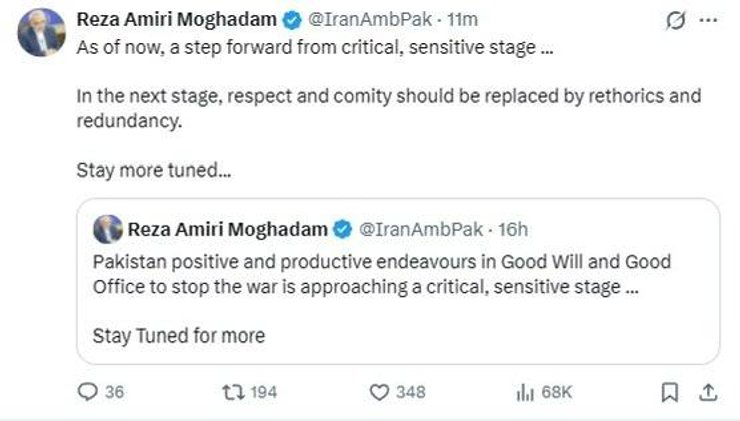The height and width of the screenshot is (421, 740).
Task: Click the 'Stay more tuned...' line
Action: coord(154,169)
